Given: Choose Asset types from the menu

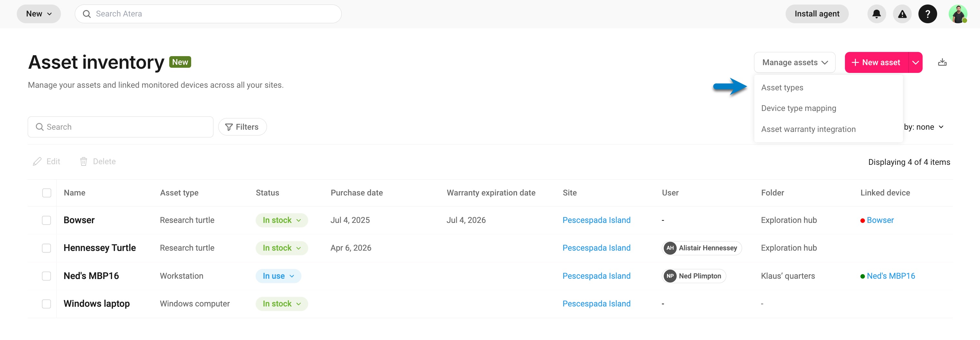Looking at the screenshot, I should tap(782, 87).
